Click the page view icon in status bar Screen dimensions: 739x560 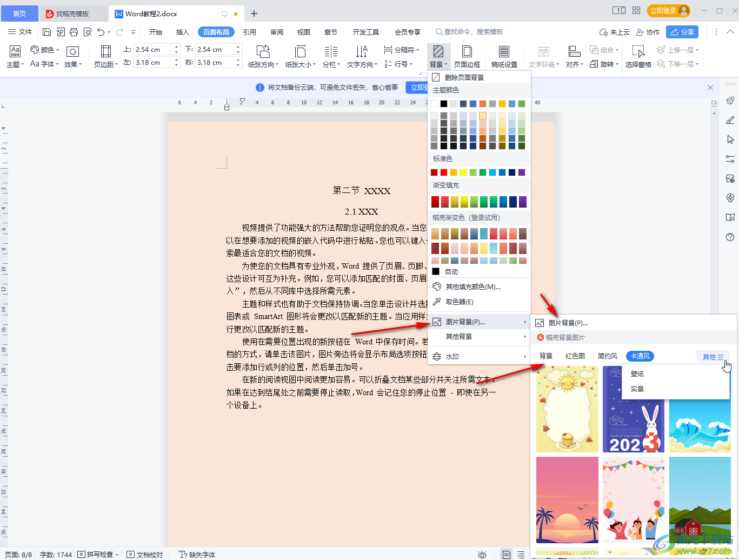[506, 555]
